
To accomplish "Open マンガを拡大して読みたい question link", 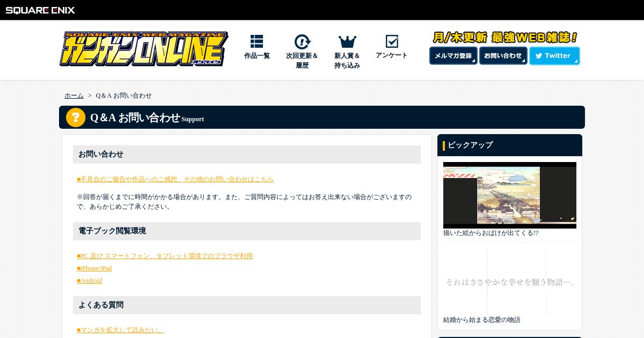I will [120, 330].
